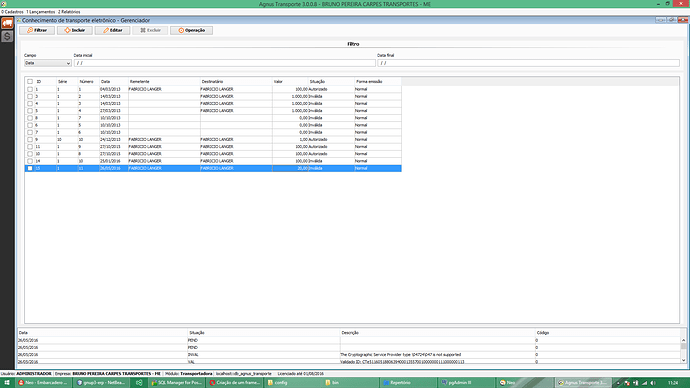The height and width of the screenshot is (388, 690).
Task: Focus the Data inicial date field
Action: [224, 63]
